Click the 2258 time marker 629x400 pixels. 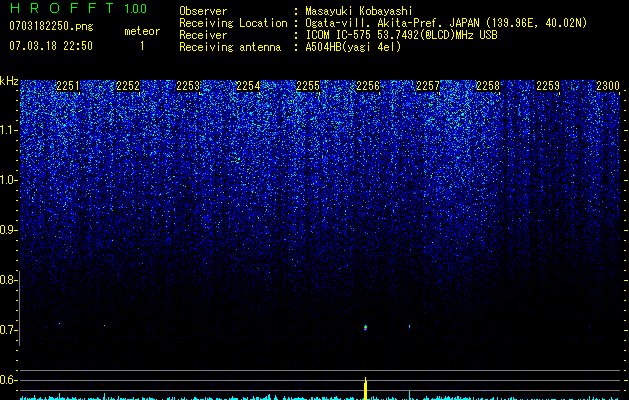[x=488, y=86]
